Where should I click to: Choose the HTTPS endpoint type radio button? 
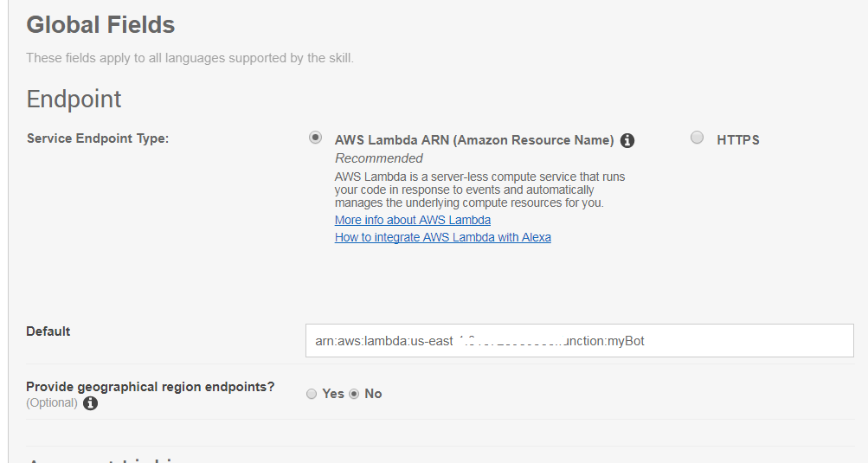(x=697, y=138)
